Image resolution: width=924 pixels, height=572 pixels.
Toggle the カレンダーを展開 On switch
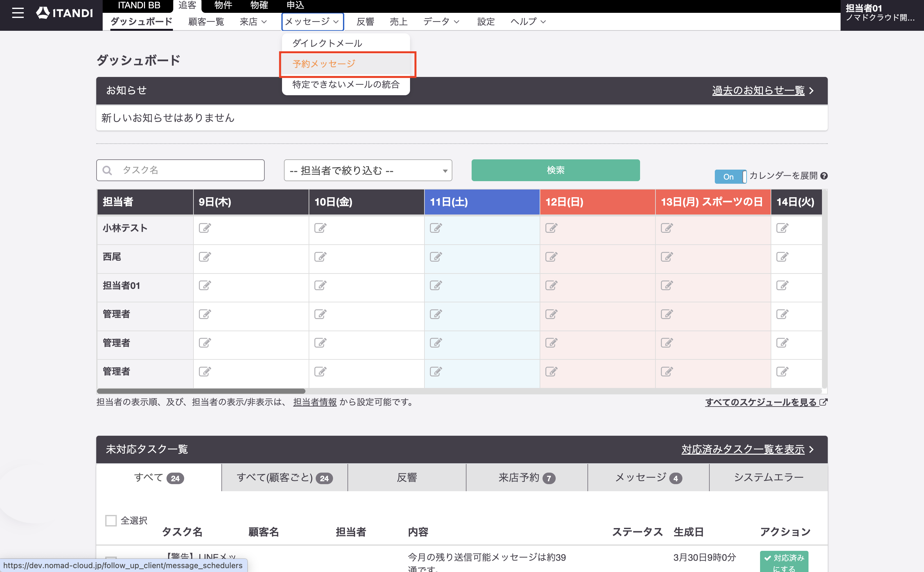(x=731, y=177)
